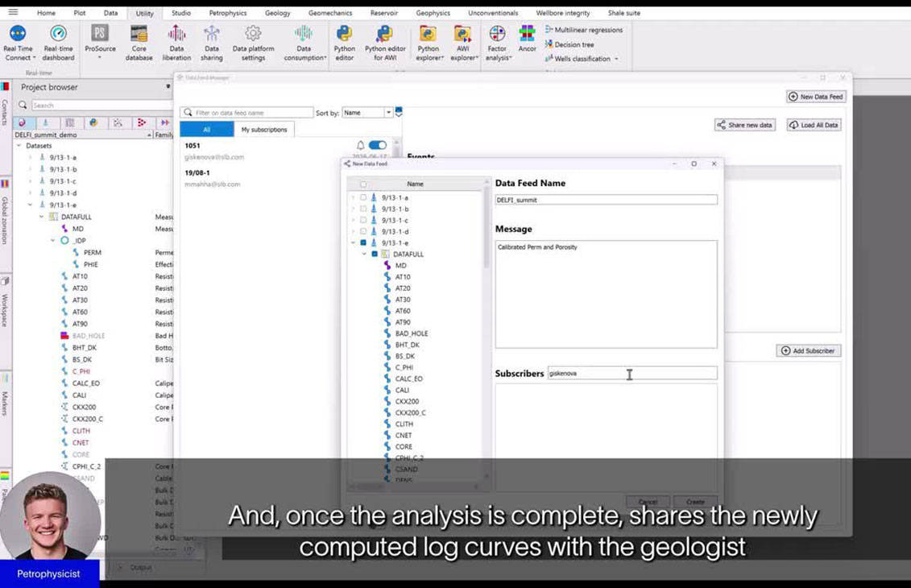911x588 pixels.
Task: Collapse the DATAFULL node in New Data Feed
Action: (364, 254)
